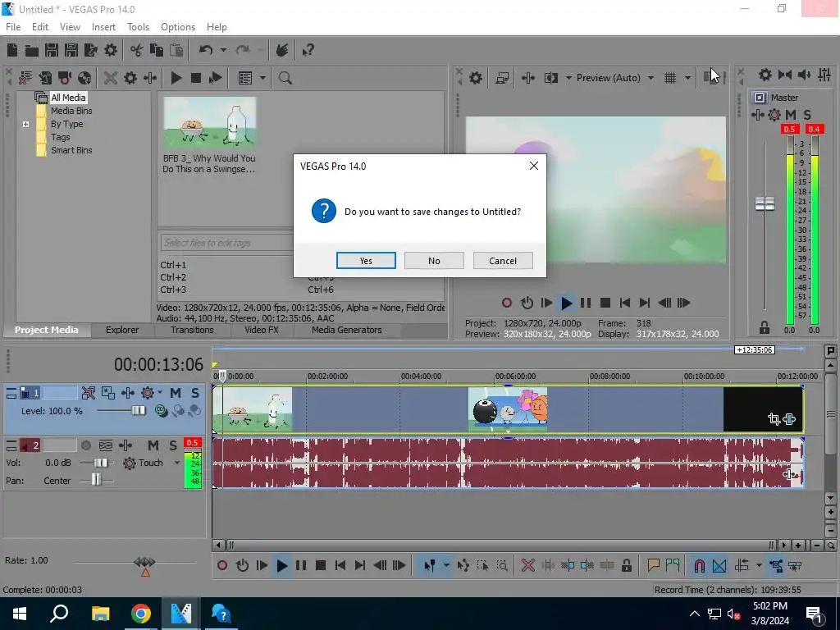Open the Edit menu
This screenshot has width=840, height=630.
tap(40, 27)
